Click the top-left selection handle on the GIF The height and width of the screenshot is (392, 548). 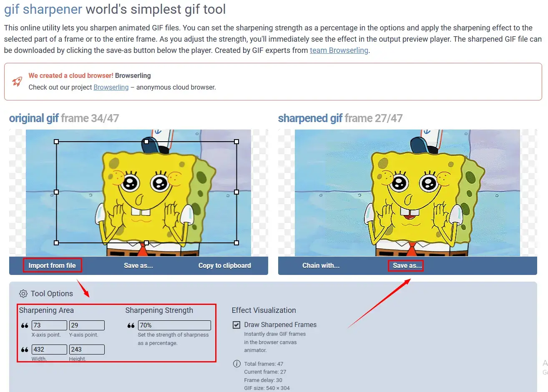point(56,142)
